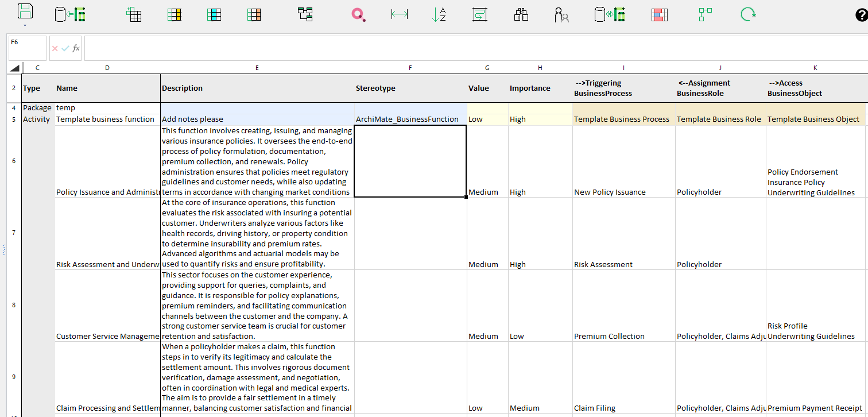Click the column width adjustment icon

(400, 14)
